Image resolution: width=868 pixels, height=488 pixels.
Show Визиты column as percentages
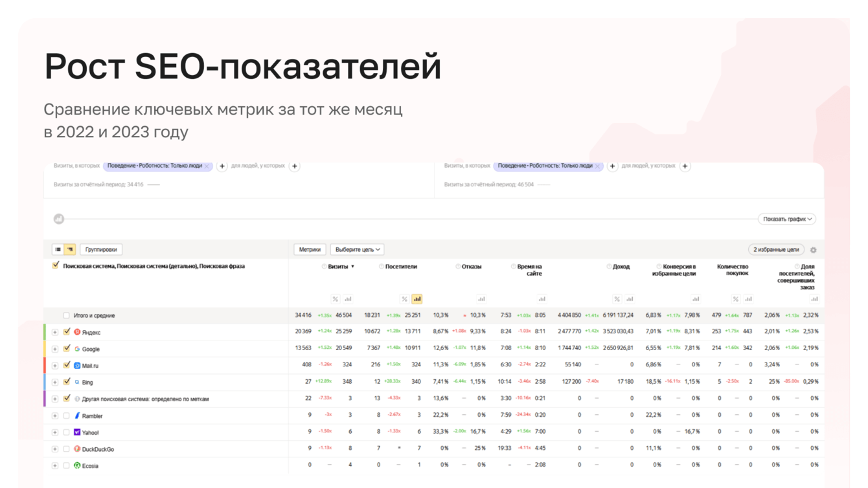click(335, 299)
